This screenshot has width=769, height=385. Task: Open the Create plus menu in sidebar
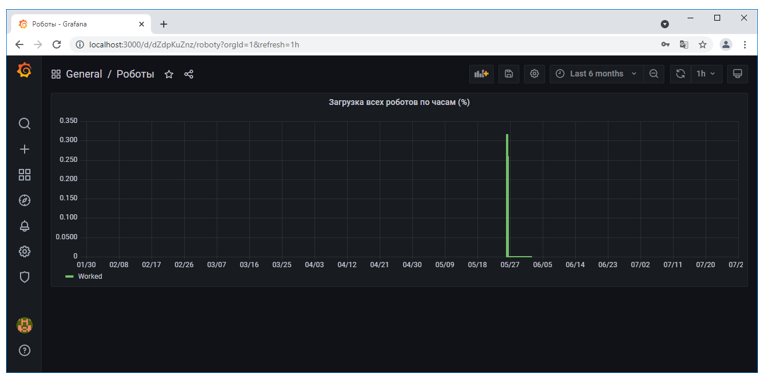[x=25, y=149]
